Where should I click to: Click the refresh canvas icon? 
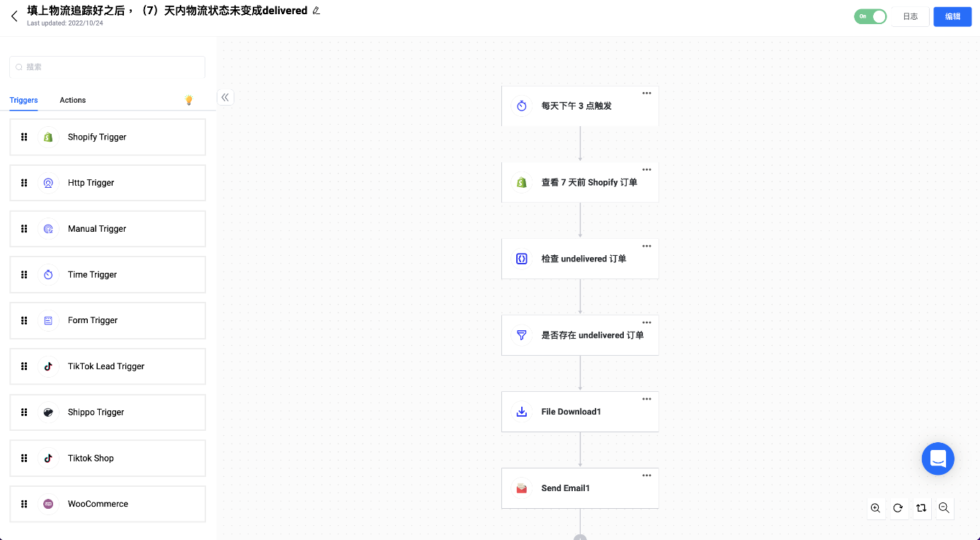tap(898, 508)
